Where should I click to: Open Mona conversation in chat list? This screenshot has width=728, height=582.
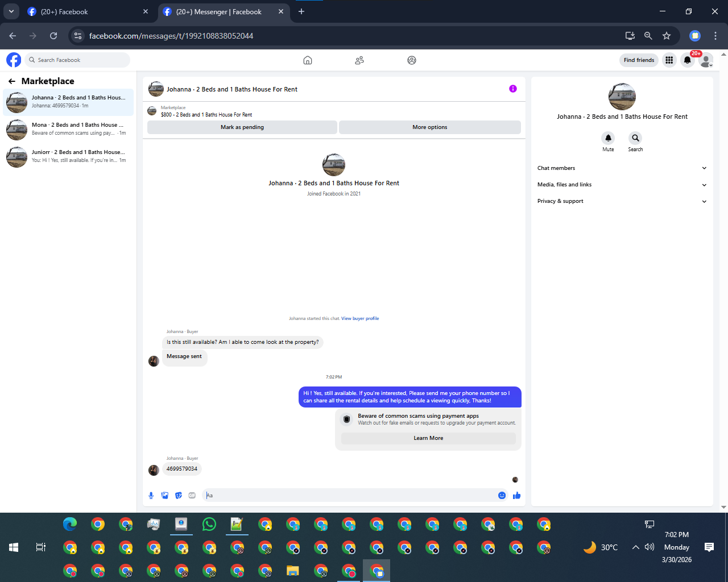point(68,130)
